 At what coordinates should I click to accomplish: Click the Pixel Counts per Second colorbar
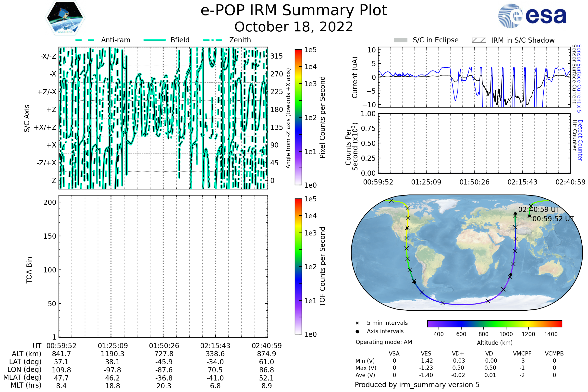pyautogui.click(x=298, y=117)
